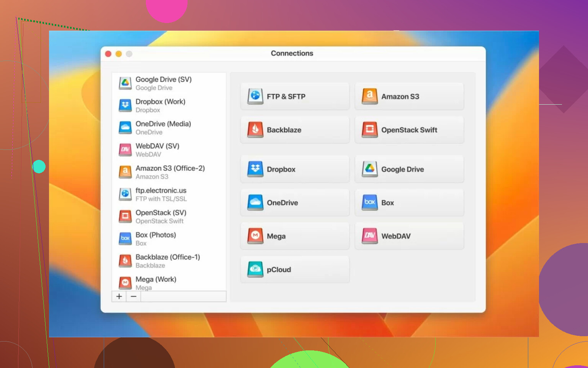Click the Mega red drive icon
Image resolution: width=588 pixels, height=368 pixels.
coord(255,236)
